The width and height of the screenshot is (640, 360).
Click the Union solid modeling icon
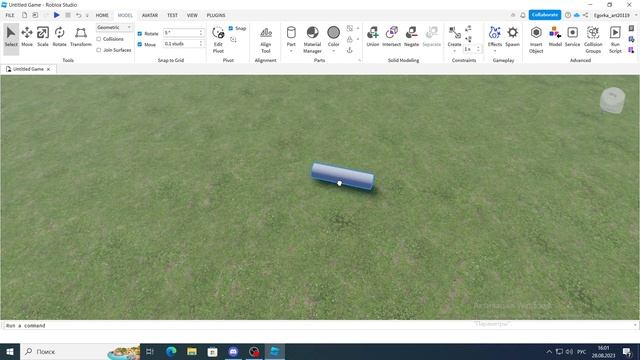372,37
